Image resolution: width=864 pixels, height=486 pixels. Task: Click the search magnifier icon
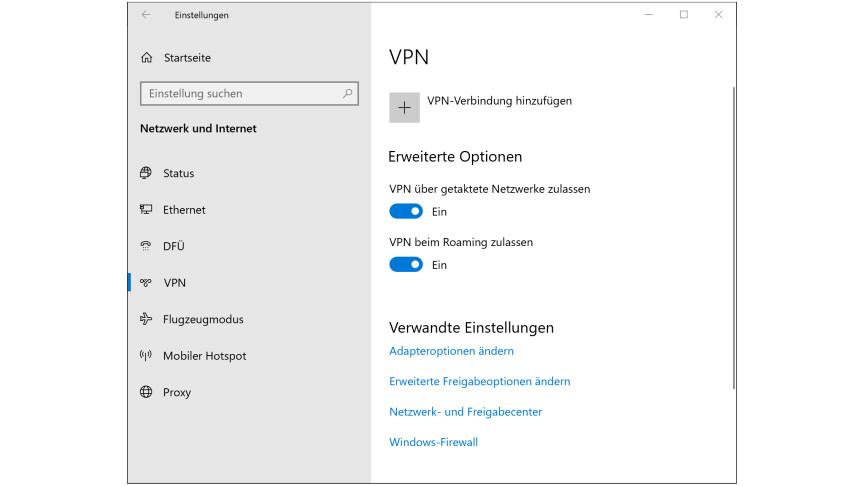[347, 94]
